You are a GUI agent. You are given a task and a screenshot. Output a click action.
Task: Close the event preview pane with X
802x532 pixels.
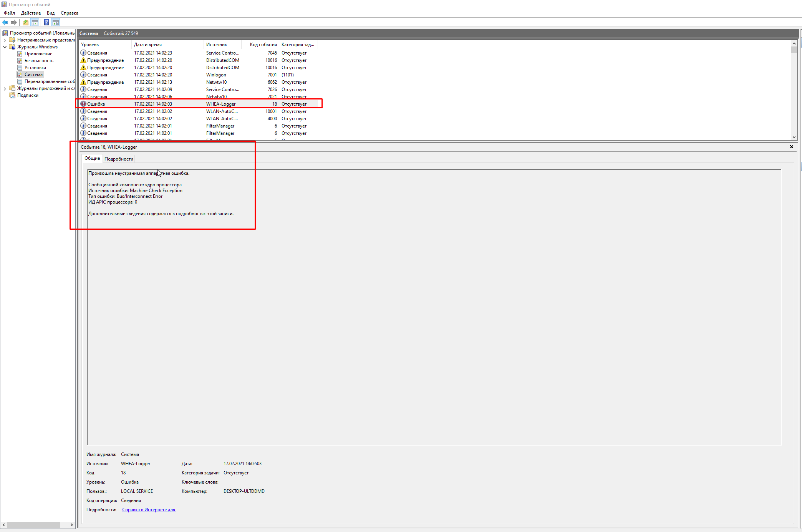[x=791, y=147]
